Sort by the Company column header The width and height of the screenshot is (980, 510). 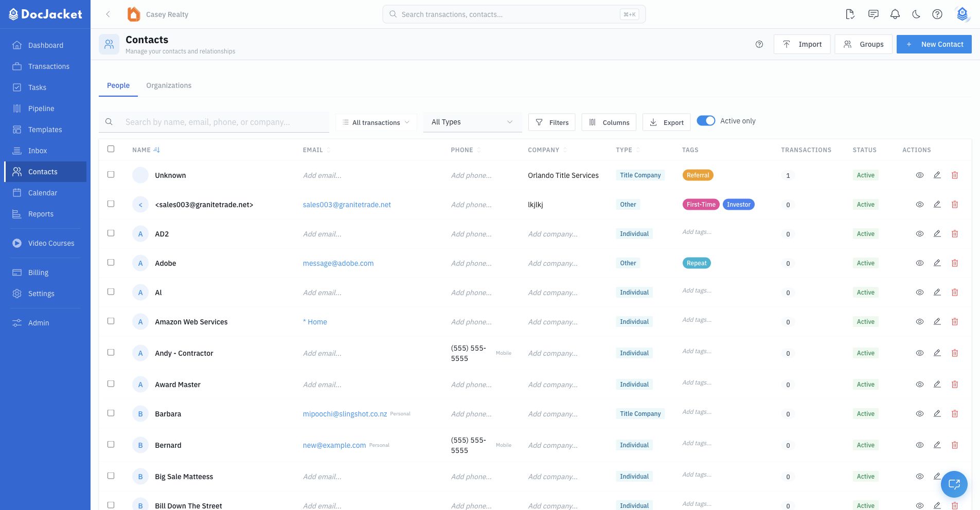(x=547, y=150)
